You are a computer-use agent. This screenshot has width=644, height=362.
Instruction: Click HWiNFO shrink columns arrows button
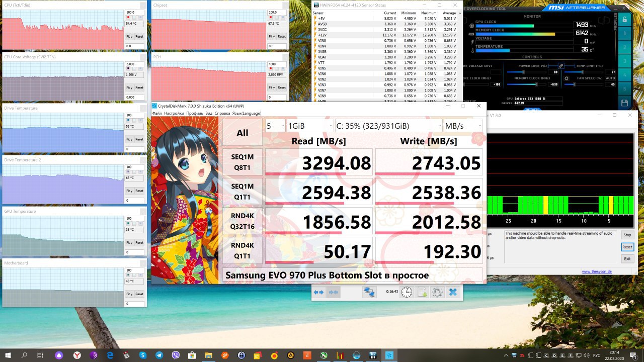point(333,292)
